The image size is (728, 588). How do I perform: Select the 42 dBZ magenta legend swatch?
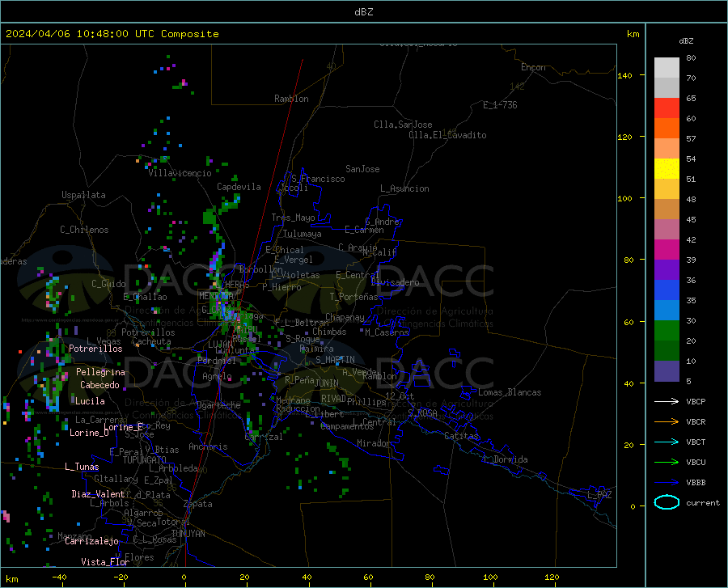(x=667, y=250)
